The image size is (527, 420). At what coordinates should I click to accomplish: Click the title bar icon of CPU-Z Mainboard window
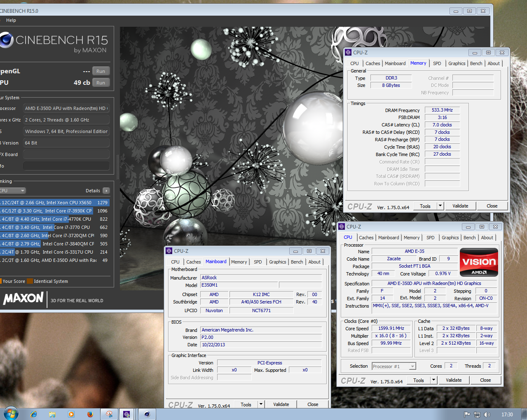tap(169, 251)
